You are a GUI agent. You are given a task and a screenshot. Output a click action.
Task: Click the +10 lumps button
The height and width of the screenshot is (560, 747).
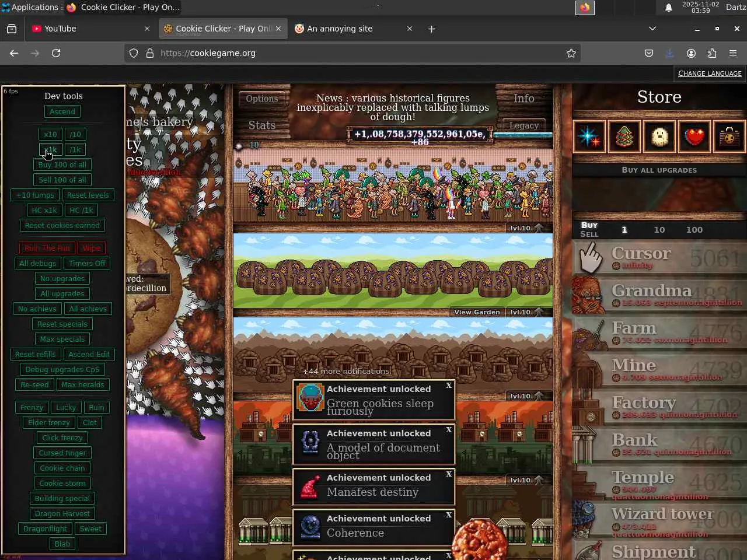coord(35,195)
